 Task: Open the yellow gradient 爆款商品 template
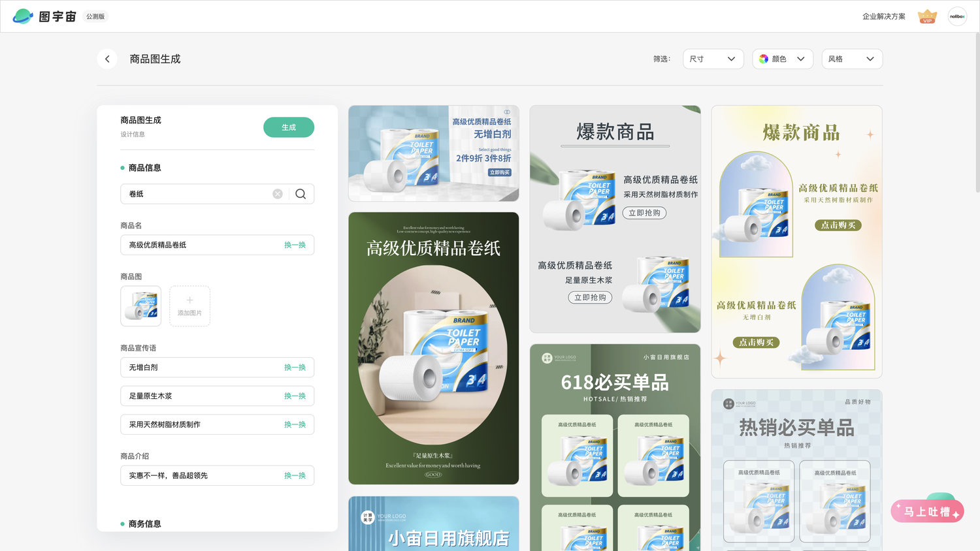tap(797, 242)
